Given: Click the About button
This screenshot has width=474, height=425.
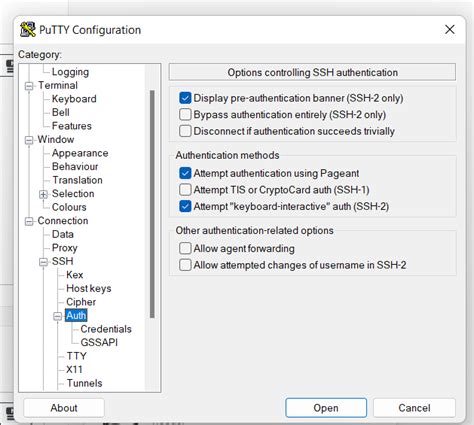Looking at the screenshot, I should click(x=64, y=408).
